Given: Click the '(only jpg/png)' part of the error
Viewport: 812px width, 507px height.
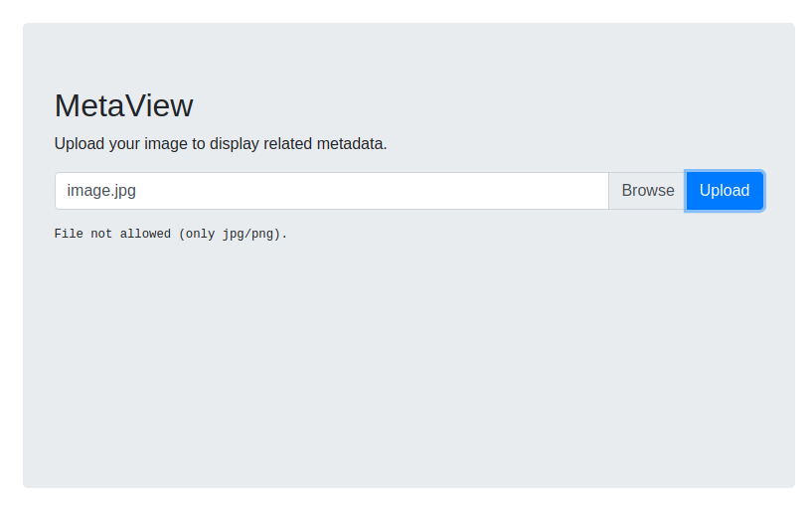Looking at the screenshot, I should tap(233, 234).
